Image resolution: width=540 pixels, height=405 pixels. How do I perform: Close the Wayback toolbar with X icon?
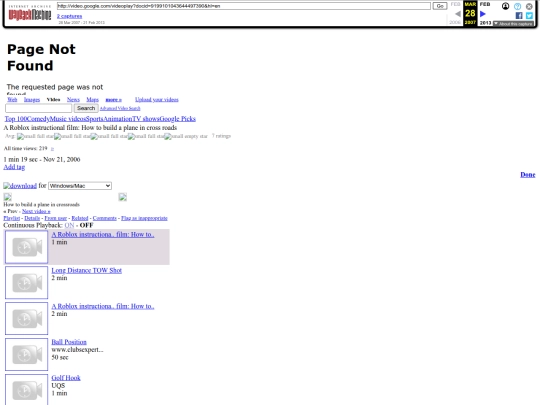click(529, 6)
